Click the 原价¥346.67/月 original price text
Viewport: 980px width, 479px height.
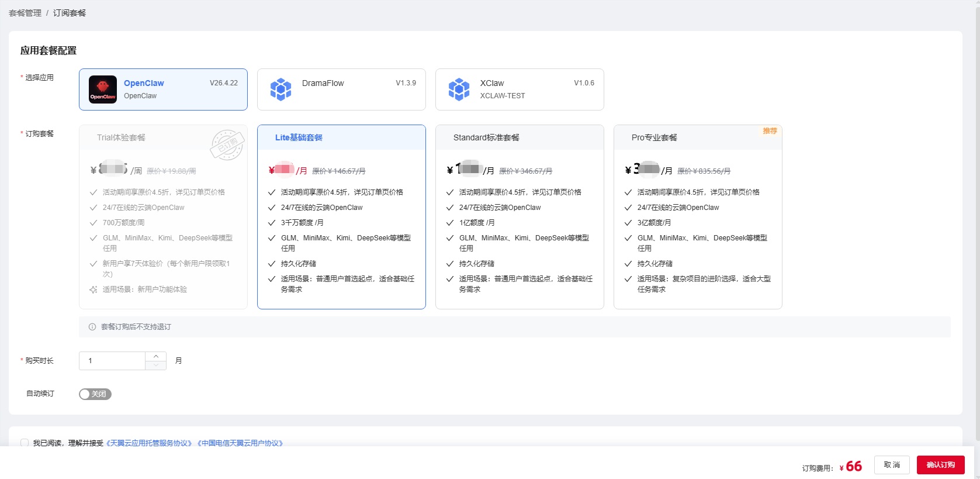click(x=526, y=171)
